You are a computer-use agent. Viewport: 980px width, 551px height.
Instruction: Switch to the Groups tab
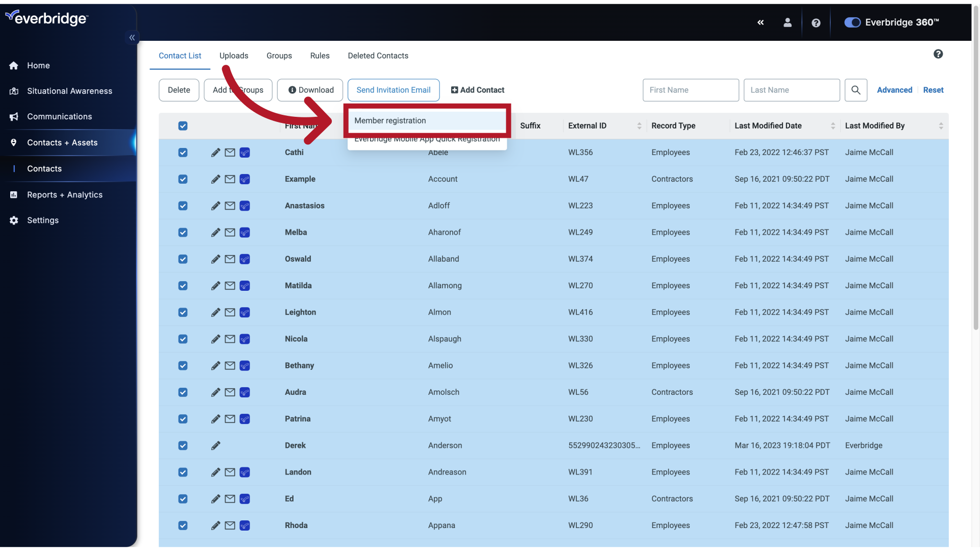pos(279,55)
